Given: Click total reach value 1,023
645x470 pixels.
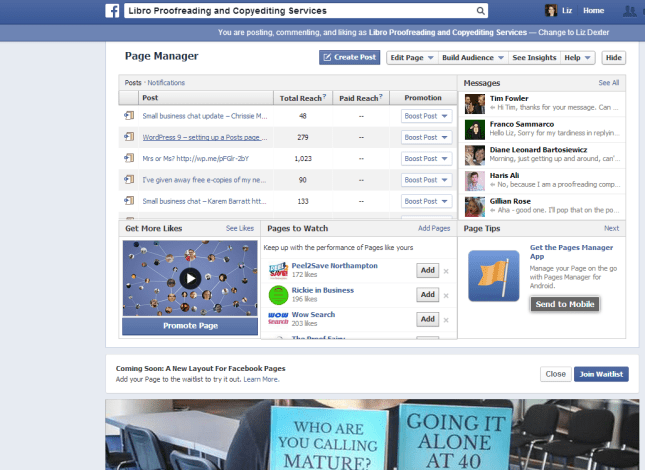Looking at the screenshot, I should (x=303, y=158).
